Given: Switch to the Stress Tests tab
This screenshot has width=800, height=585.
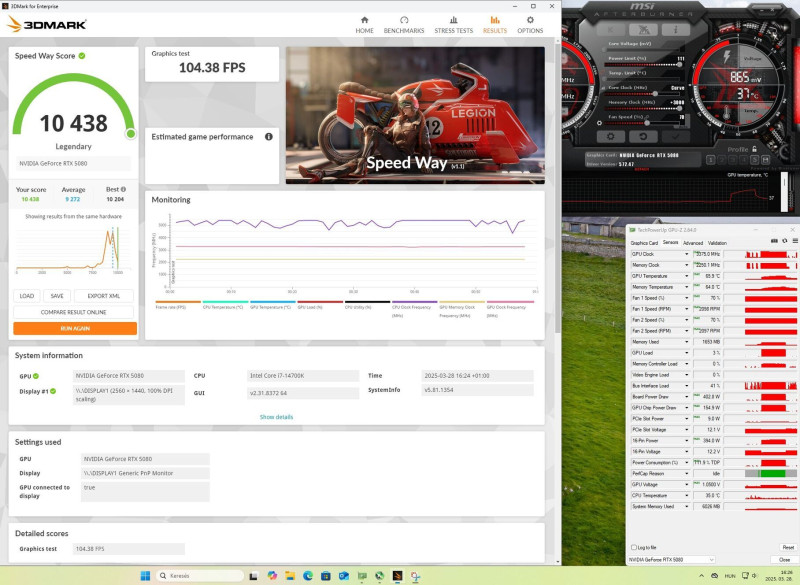Looking at the screenshot, I should pos(454,25).
